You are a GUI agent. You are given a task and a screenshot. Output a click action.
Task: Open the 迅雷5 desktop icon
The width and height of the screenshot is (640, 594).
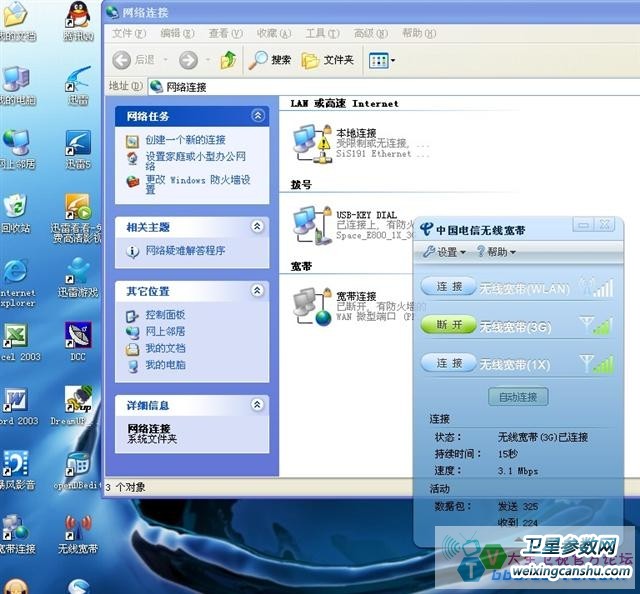(78, 149)
